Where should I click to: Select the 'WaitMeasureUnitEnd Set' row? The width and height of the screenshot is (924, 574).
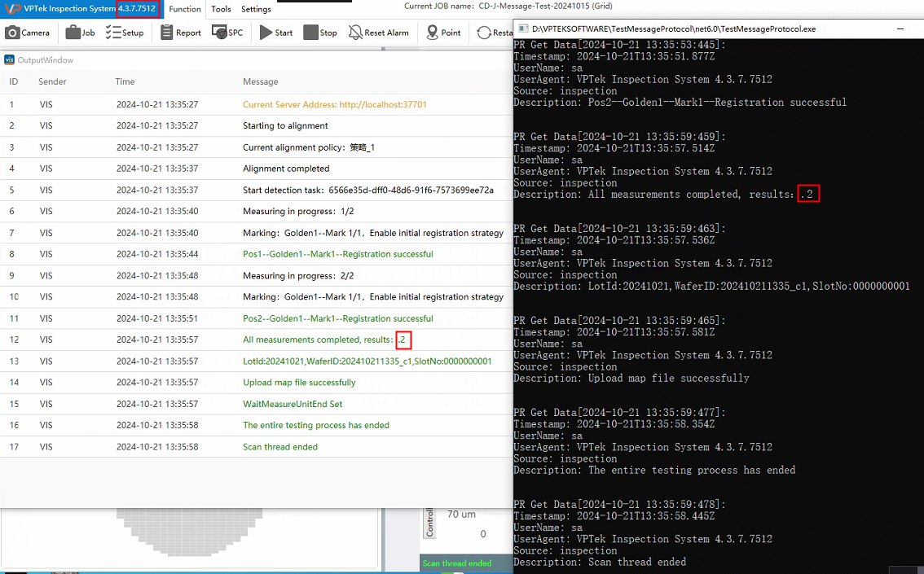[x=257, y=404]
